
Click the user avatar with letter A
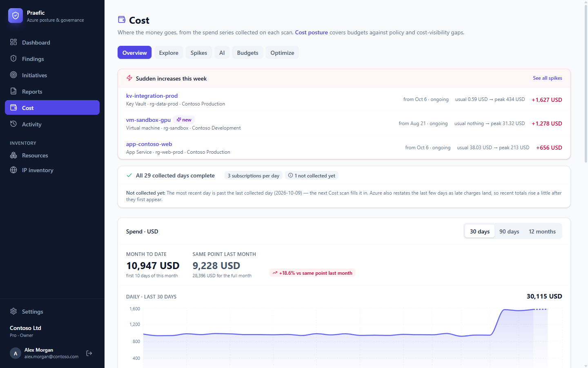[16, 353]
